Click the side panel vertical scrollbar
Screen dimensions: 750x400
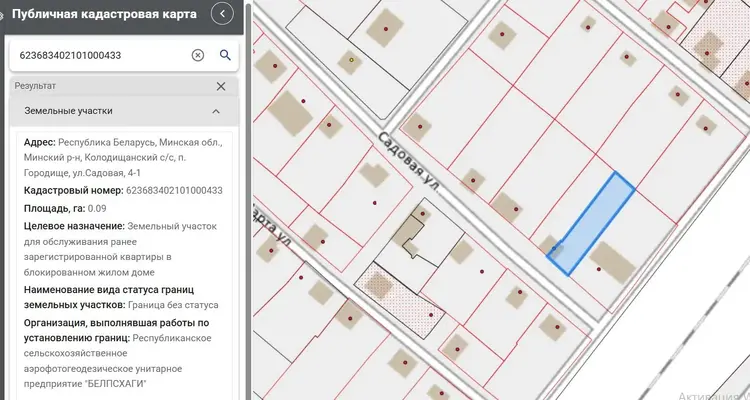point(248,200)
